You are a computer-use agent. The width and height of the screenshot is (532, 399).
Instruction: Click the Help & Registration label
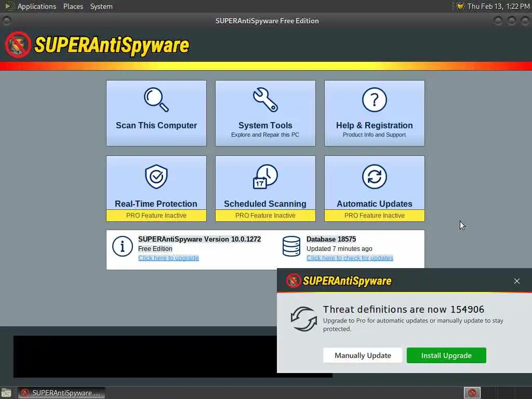coord(374,126)
